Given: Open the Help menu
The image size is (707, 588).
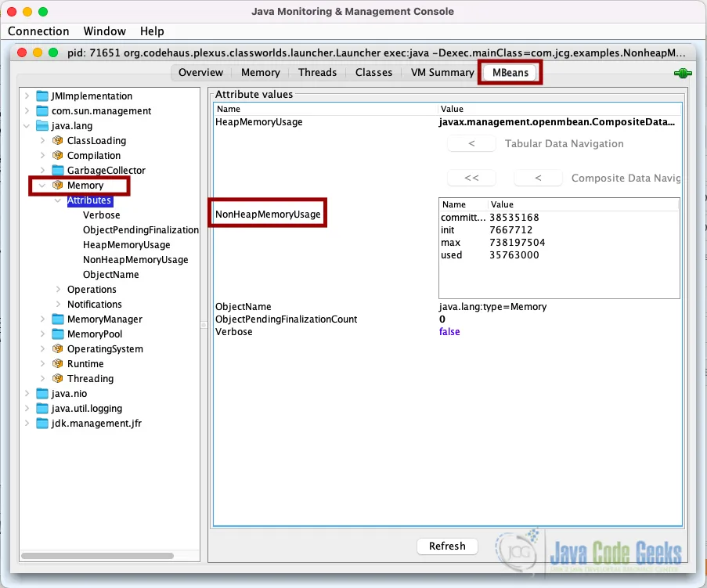Looking at the screenshot, I should click(x=152, y=31).
